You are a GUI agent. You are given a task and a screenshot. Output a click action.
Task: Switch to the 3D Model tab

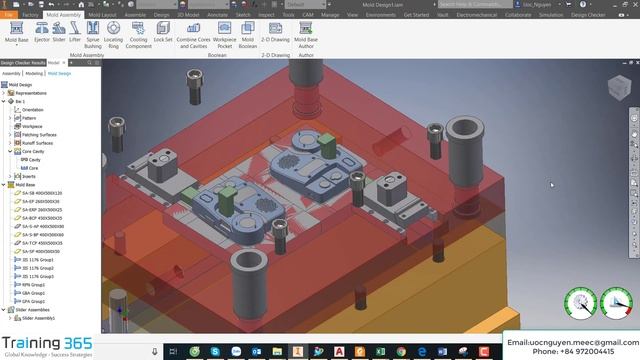(x=188, y=15)
